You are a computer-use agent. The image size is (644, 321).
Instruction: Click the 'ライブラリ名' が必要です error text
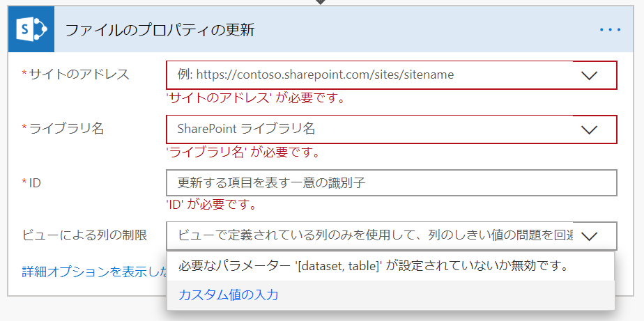click(243, 153)
